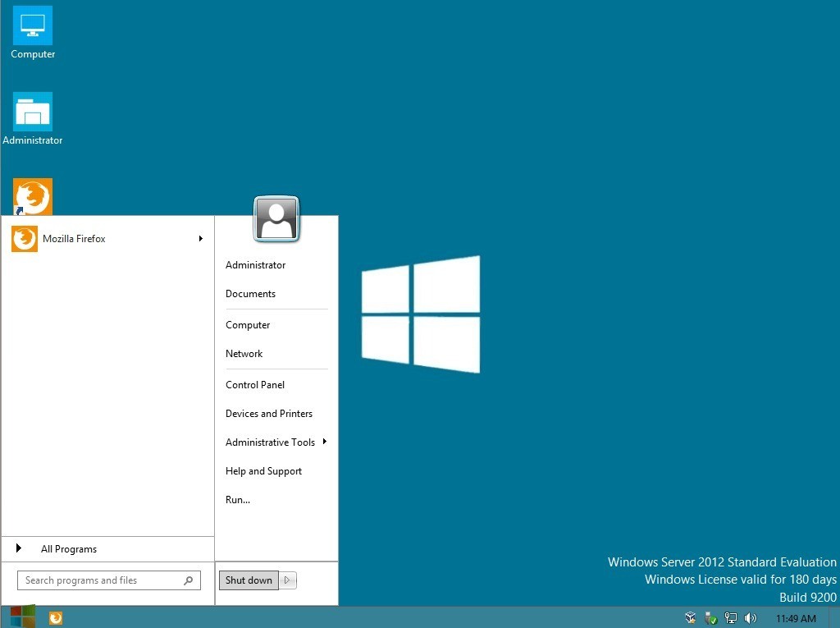The height and width of the screenshot is (628, 840).
Task: Click the user account picture in Start menu
Action: (x=276, y=218)
